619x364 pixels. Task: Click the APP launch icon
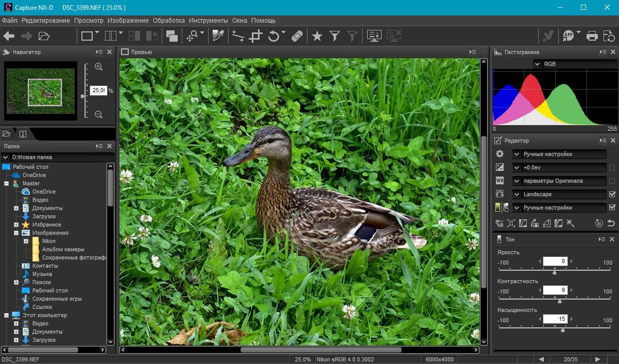click(x=568, y=36)
